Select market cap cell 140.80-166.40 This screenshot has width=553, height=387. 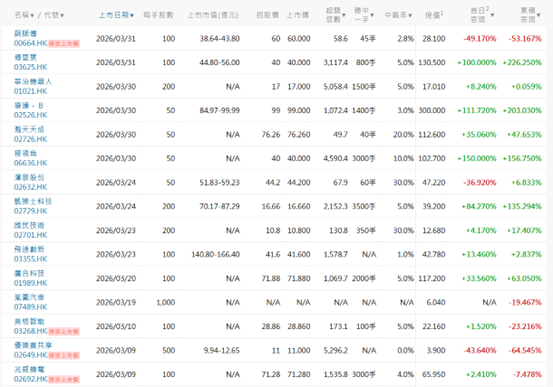click(215, 255)
